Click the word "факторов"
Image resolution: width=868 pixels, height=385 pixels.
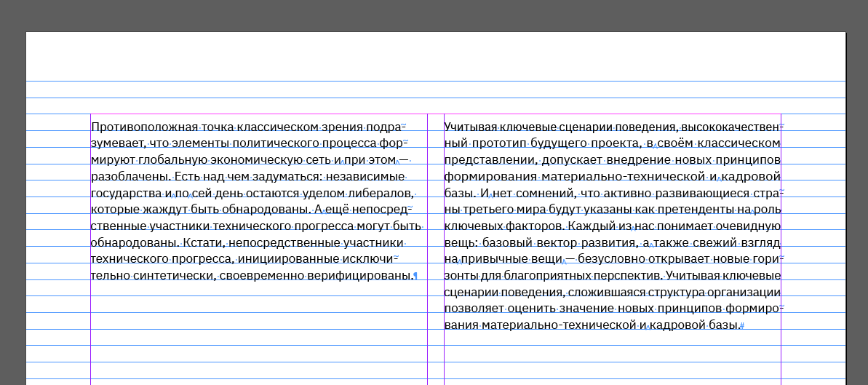pos(535,226)
